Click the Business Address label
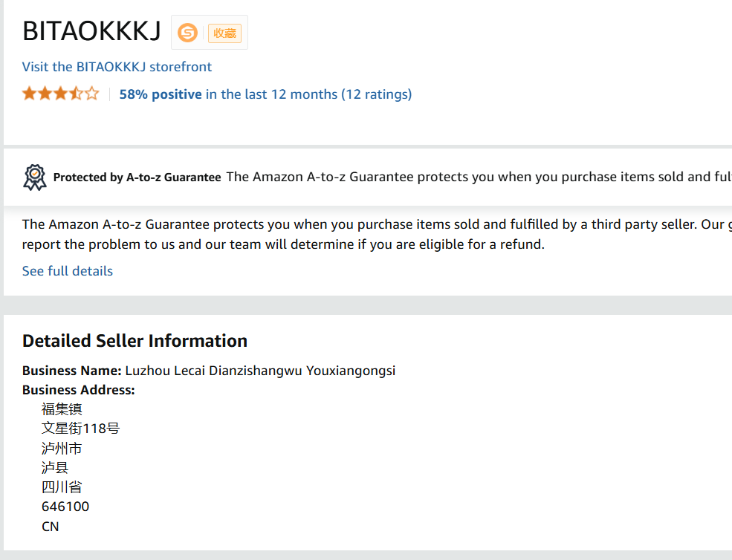Screen dimensions: 732x560 tap(79, 390)
